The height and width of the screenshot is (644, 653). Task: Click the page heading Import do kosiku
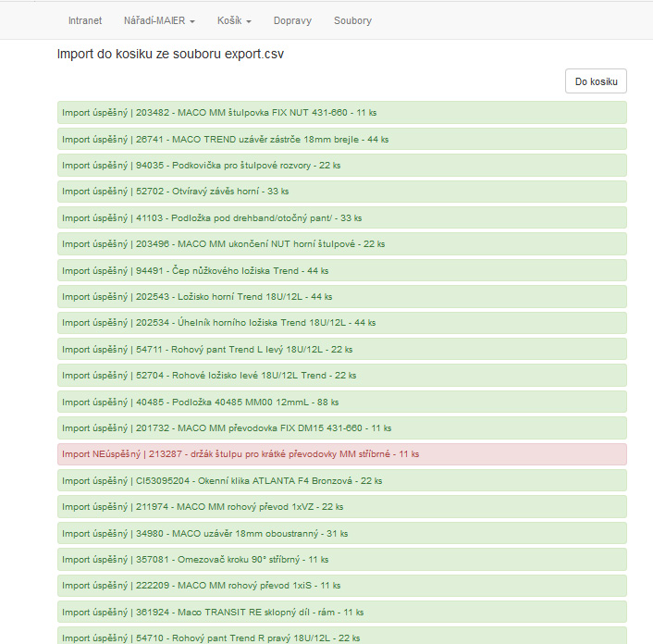(x=170, y=54)
